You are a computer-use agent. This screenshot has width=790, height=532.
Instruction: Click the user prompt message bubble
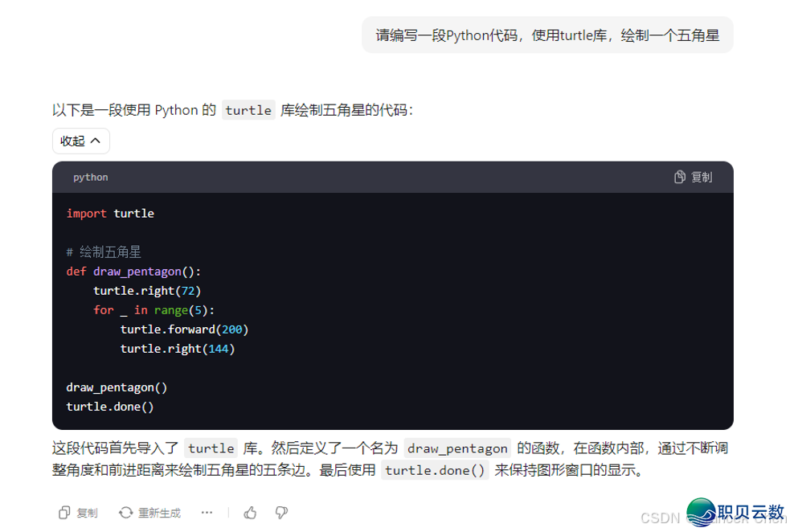[547, 35]
